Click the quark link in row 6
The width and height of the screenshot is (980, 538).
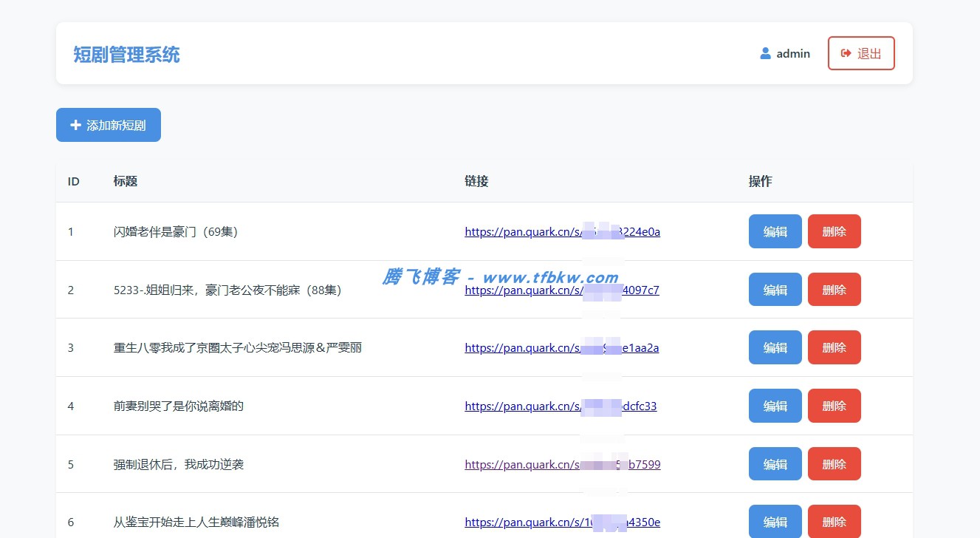point(562,522)
